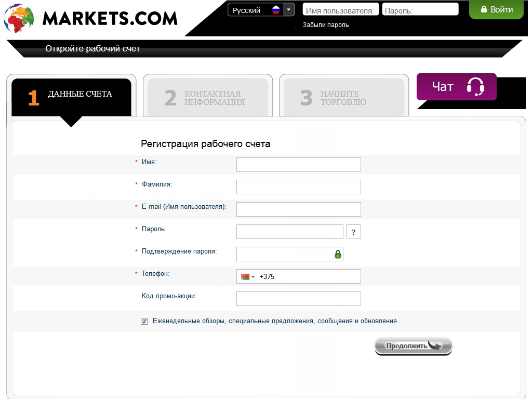Click the Имя input field
The height and width of the screenshot is (399, 532).
(x=298, y=165)
